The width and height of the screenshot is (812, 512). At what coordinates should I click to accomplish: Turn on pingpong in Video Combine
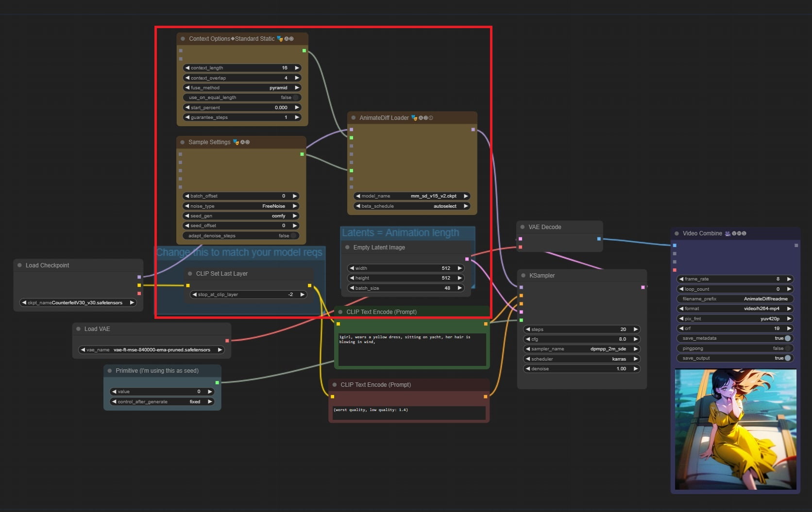coord(788,348)
